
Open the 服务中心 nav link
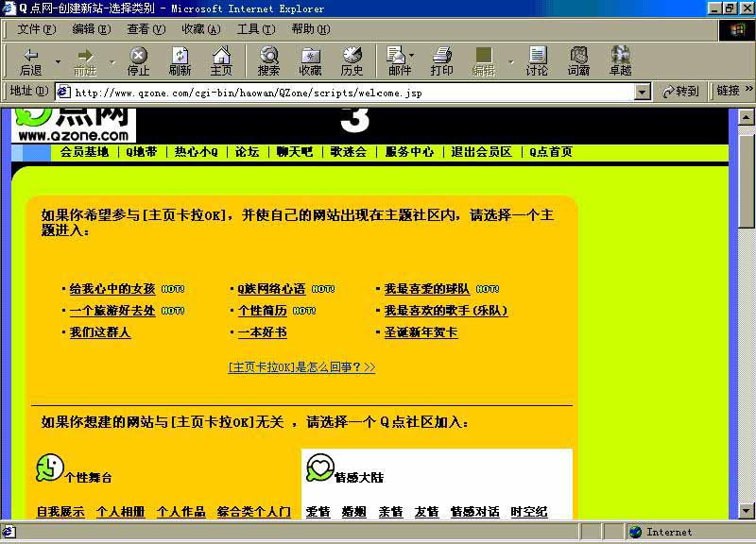pyautogui.click(x=409, y=152)
